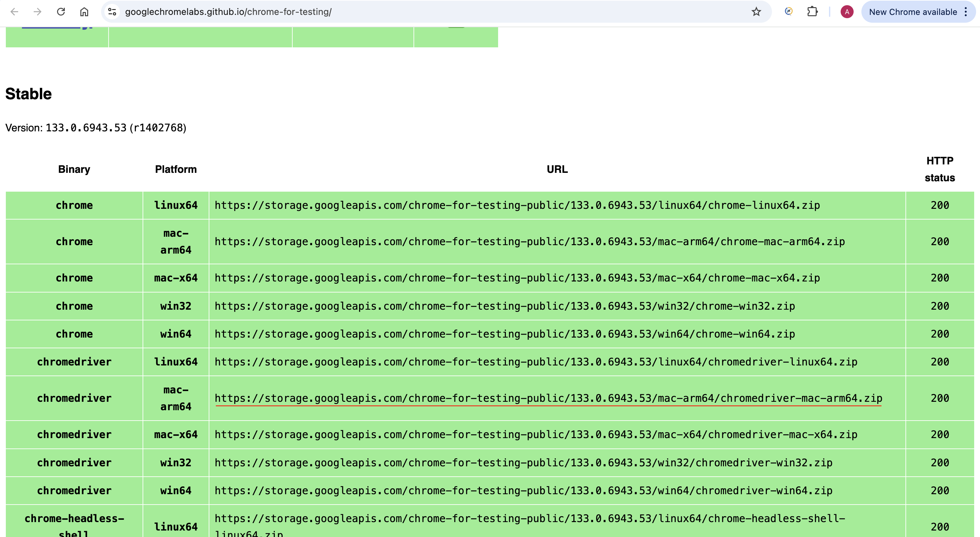Click the browser forward arrow
The height and width of the screenshot is (537, 980).
(x=37, y=12)
